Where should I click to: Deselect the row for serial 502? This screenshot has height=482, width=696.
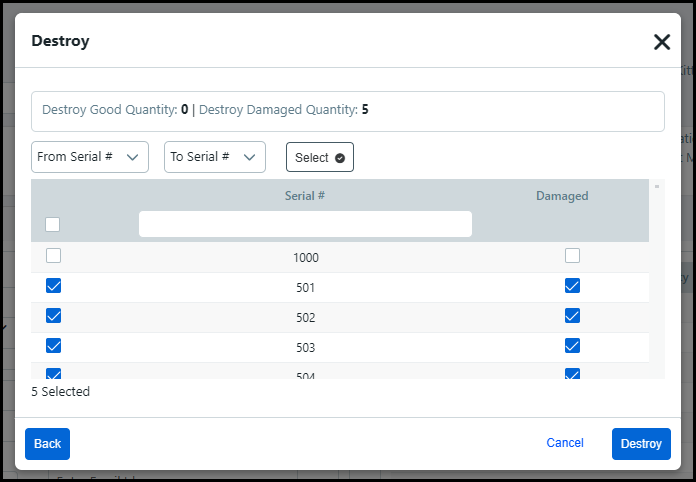point(54,316)
